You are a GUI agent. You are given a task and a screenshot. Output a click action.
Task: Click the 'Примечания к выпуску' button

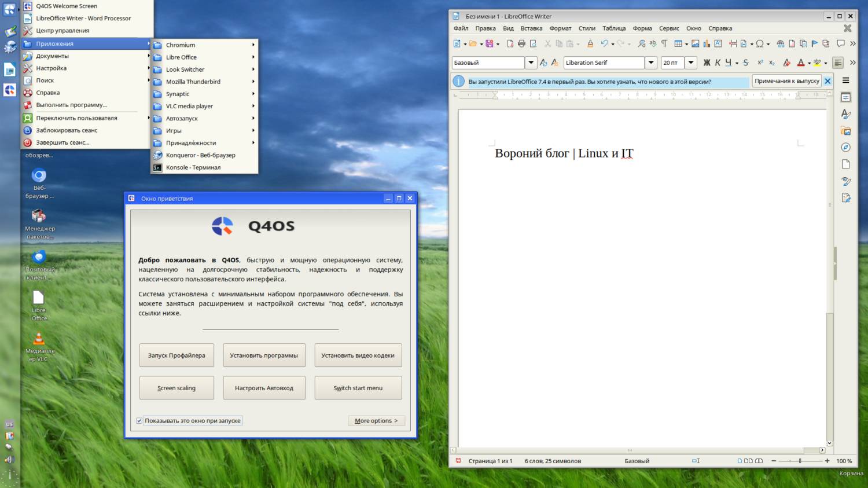[786, 81]
